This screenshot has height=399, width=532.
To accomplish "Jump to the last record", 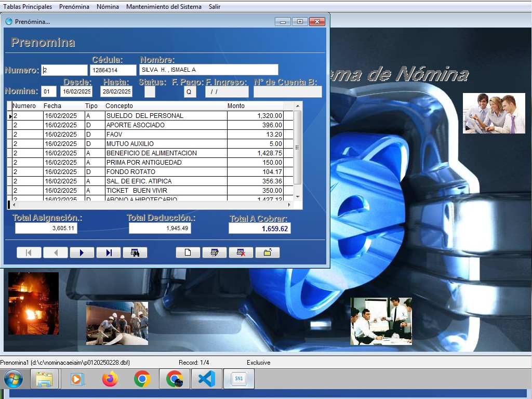I will click(109, 252).
